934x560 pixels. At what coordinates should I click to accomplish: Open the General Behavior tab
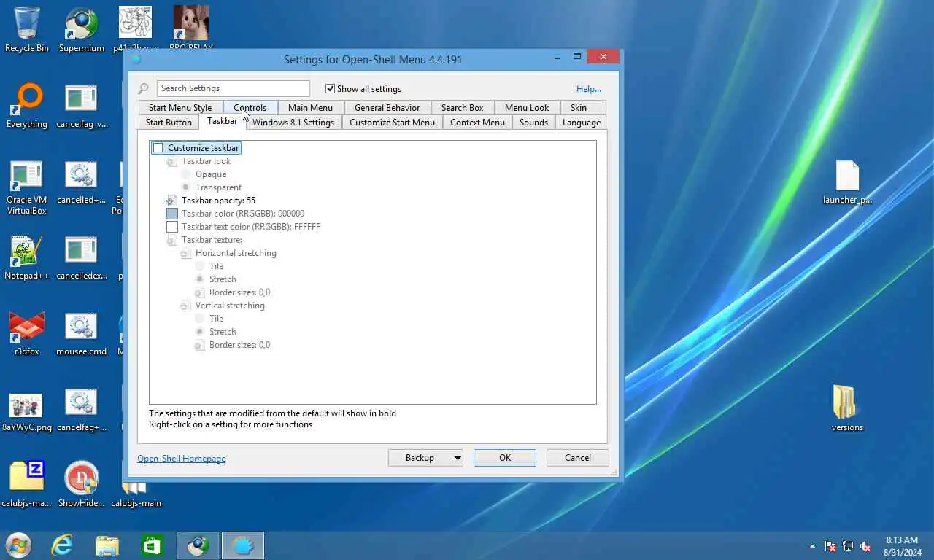(387, 107)
